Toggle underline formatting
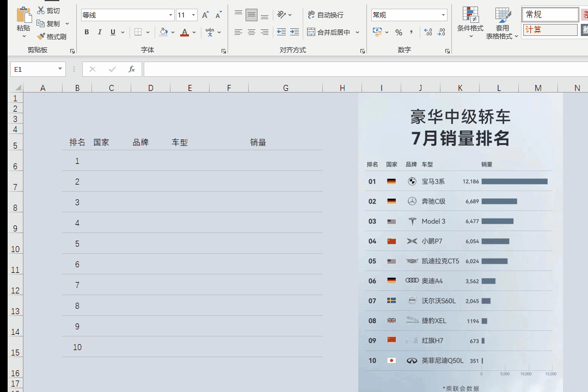Image resolution: width=588 pixels, height=392 pixels. click(x=113, y=32)
